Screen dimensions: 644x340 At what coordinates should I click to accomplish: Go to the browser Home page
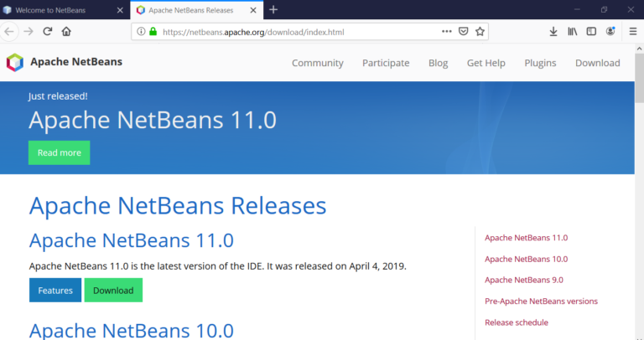click(x=66, y=31)
